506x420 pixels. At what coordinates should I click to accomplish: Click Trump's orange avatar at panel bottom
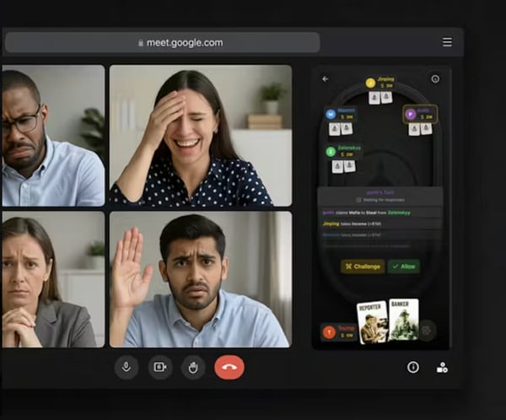(x=329, y=331)
